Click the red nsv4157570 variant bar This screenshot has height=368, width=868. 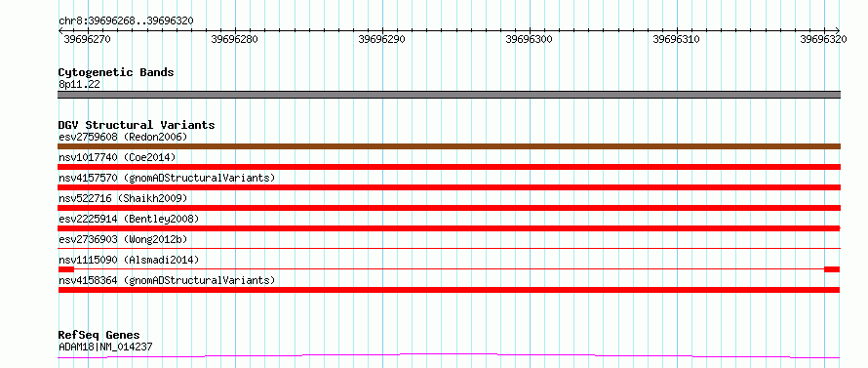[449, 187]
